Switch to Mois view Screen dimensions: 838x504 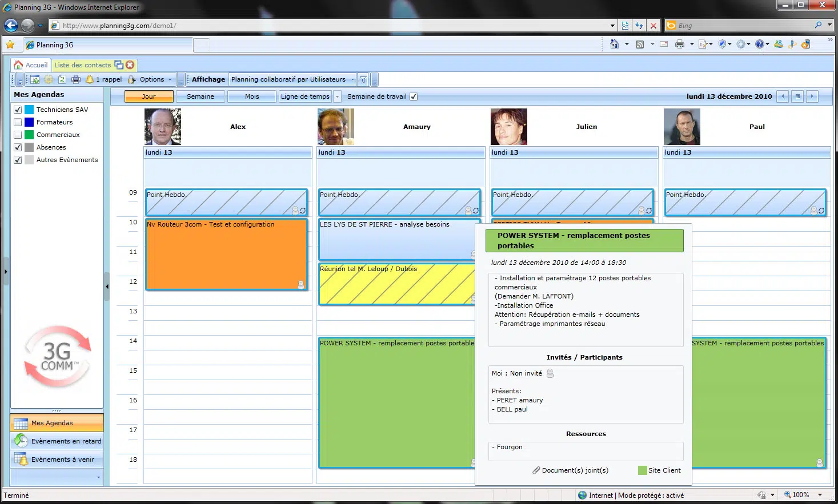click(252, 97)
